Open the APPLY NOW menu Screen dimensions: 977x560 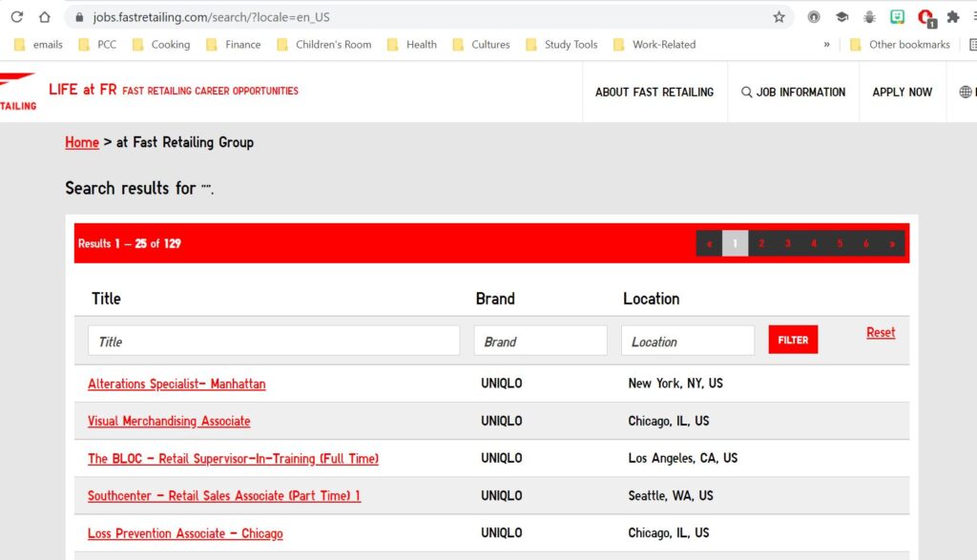tap(903, 92)
